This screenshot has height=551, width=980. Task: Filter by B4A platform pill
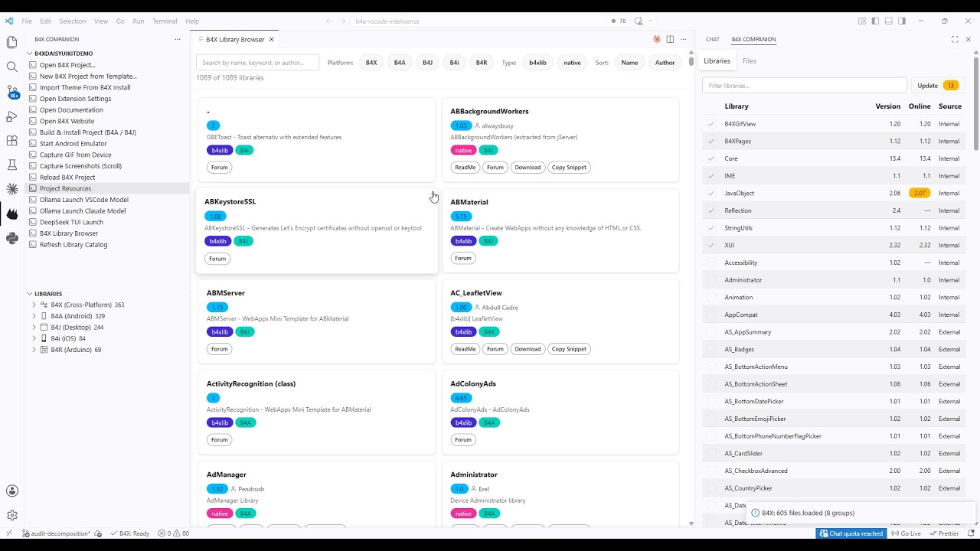tap(400, 63)
